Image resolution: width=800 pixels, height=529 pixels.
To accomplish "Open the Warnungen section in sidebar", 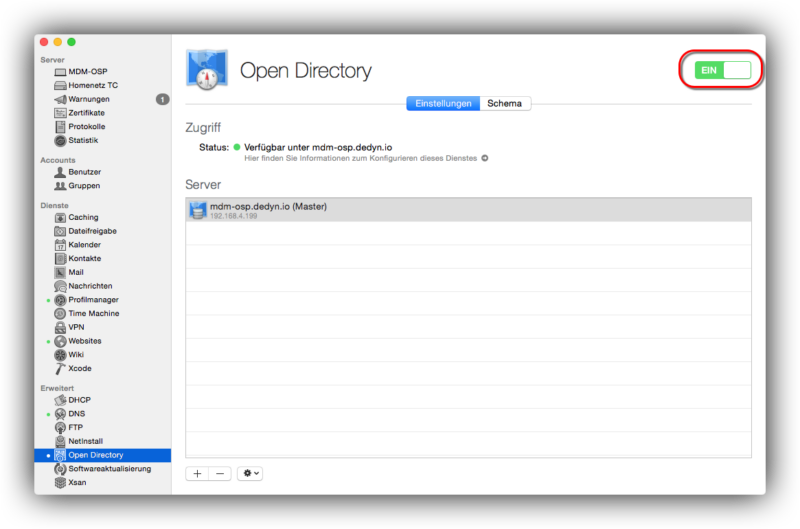I will [88, 99].
